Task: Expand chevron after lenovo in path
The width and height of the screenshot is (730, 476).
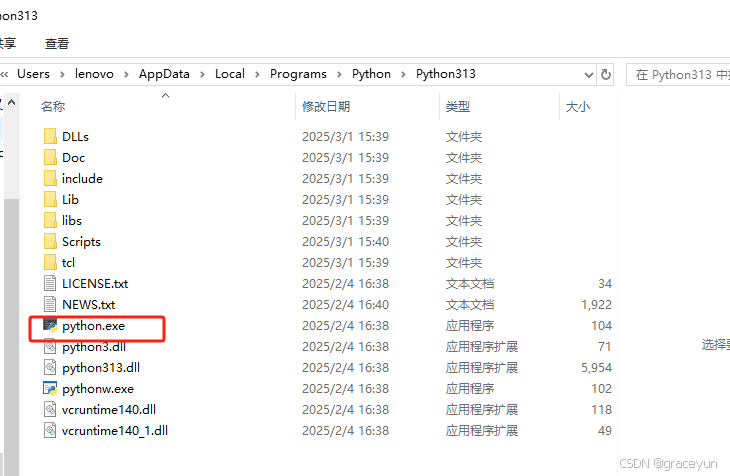Action: pos(126,75)
